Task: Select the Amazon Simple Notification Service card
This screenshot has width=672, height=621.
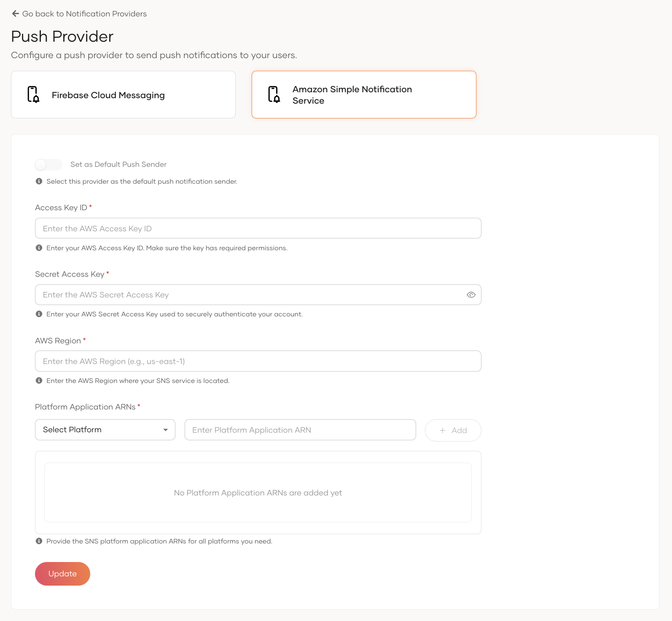Action: point(363,95)
